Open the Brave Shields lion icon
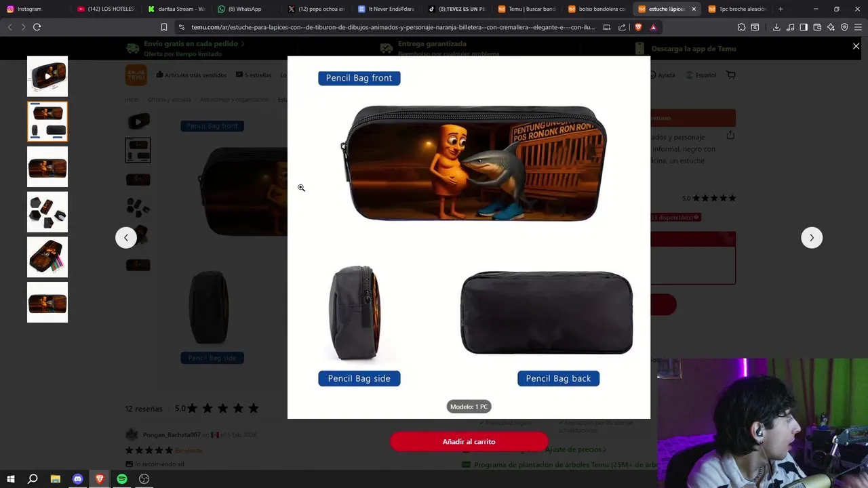The height and width of the screenshot is (488, 868). pos(638,27)
